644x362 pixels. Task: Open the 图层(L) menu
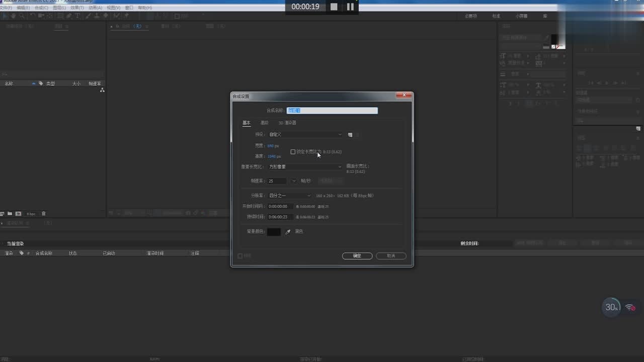pos(59,8)
